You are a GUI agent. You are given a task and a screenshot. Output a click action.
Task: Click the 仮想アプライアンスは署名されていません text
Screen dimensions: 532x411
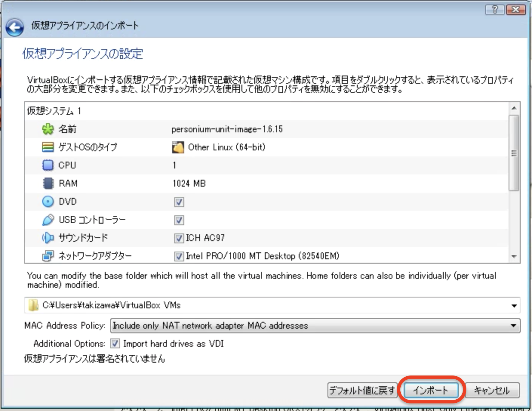tap(94, 358)
